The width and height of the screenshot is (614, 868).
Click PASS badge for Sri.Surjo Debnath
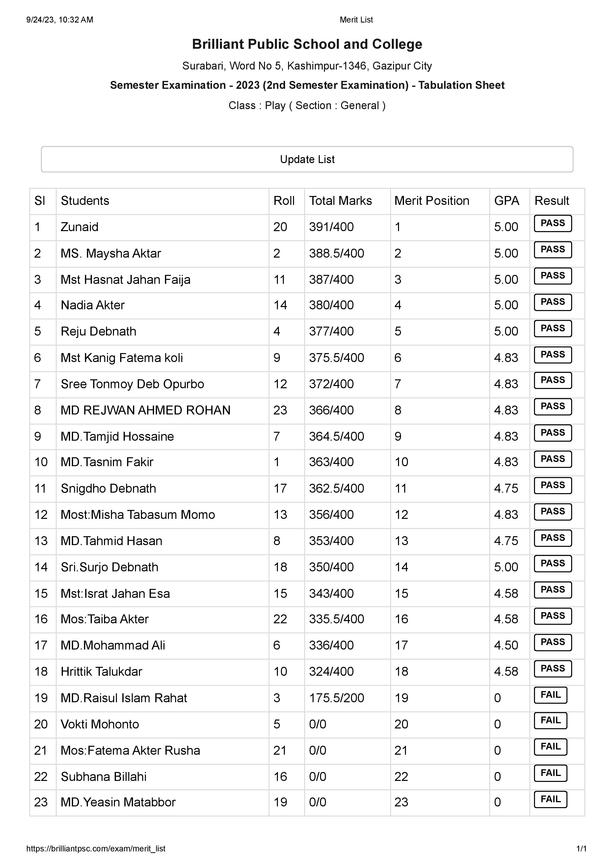[x=552, y=563]
